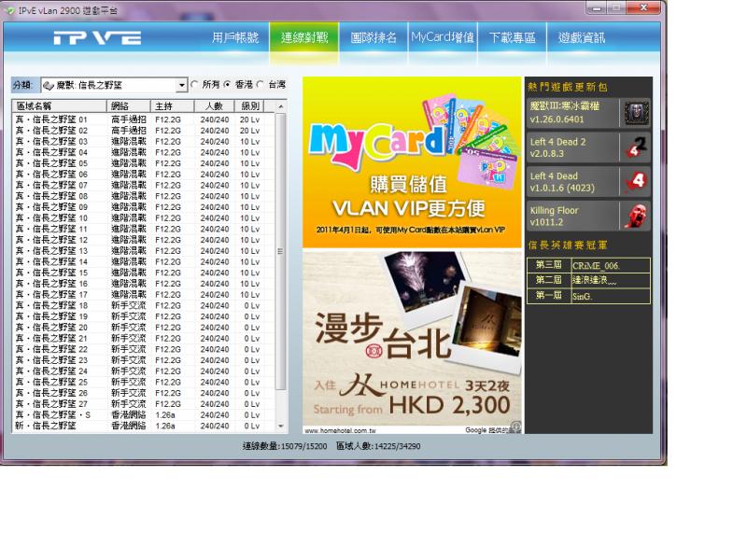This screenshot has height=560, width=747.
Task: Open the 團隊排名 tab
Action: (x=373, y=37)
